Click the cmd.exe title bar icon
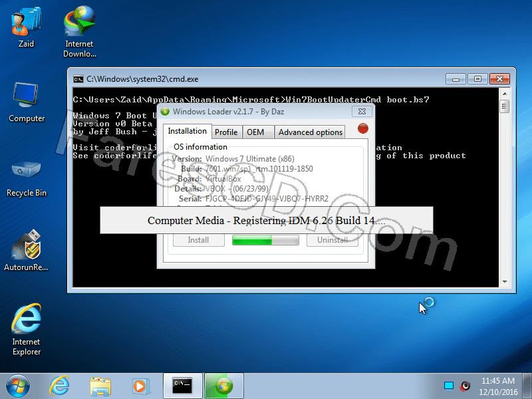Viewport: 532px width, 399px height. (x=78, y=79)
